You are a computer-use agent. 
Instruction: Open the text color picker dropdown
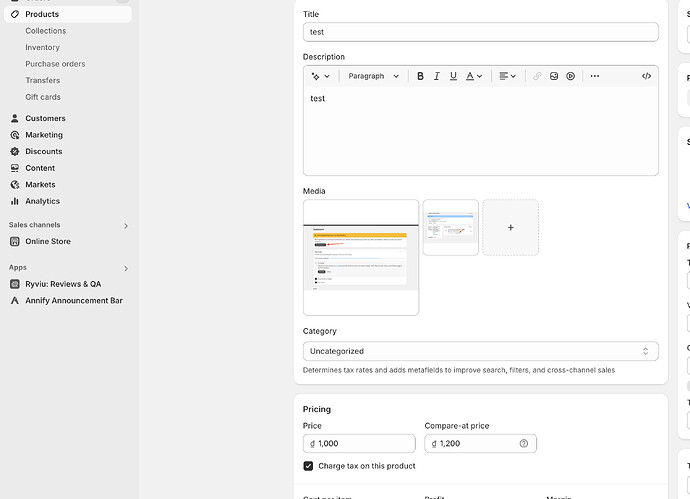[474, 76]
